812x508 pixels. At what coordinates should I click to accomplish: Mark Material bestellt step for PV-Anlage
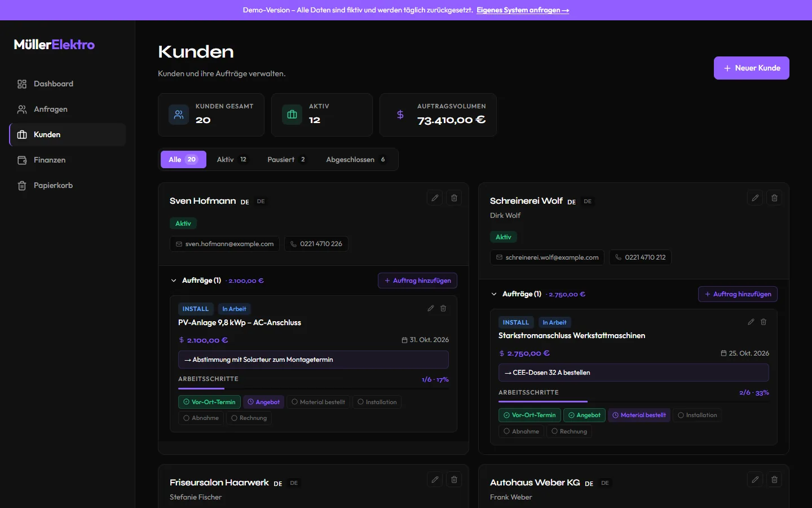(319, 402)
